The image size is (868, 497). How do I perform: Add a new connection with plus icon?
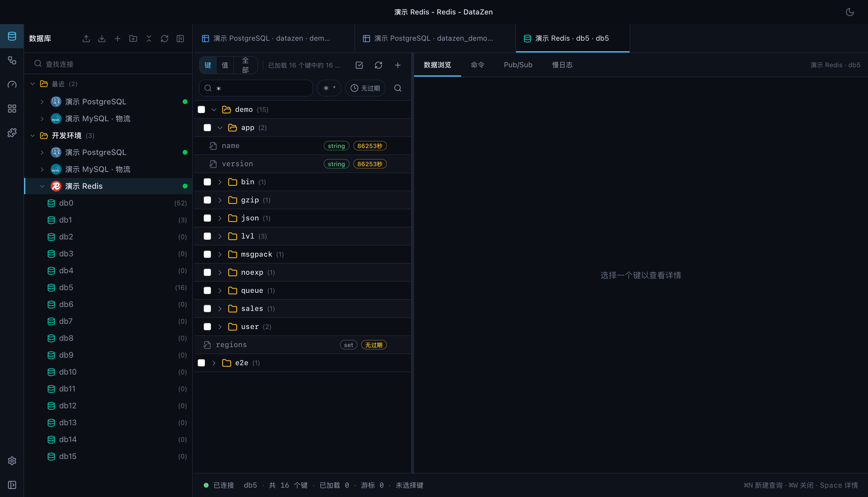pos(118,39)
